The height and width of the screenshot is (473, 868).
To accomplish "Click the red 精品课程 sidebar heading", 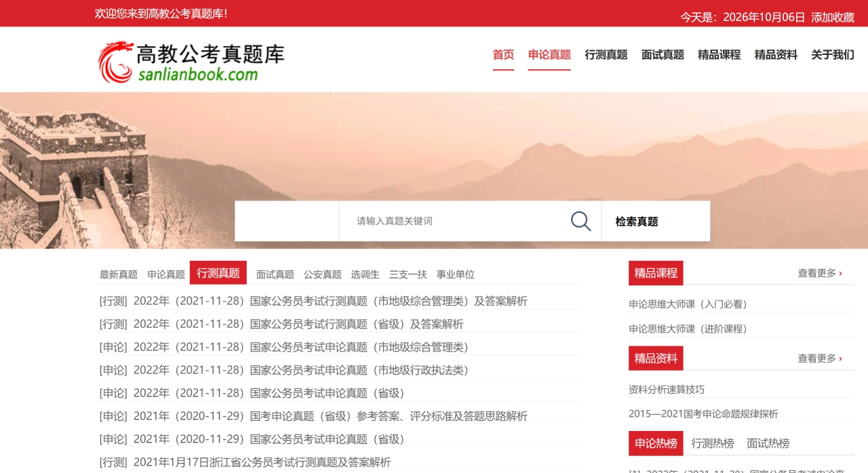I will pos(656,273).
